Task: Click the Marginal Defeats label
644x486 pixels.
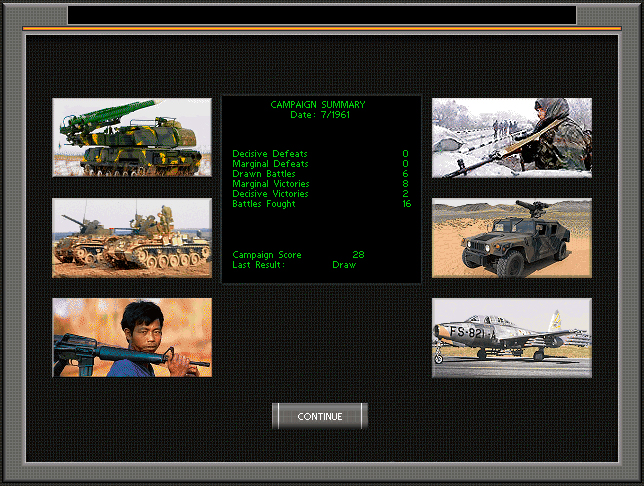Action: (270, 164)
